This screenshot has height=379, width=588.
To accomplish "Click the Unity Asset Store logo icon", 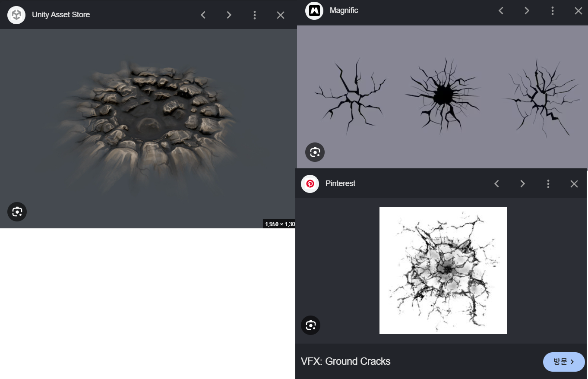I will (16, 15).
